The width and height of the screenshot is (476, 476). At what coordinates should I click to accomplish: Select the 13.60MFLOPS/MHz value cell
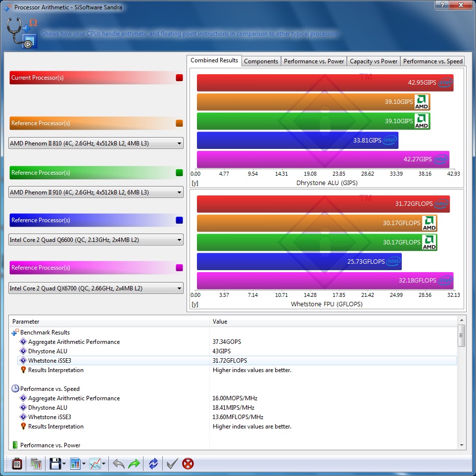[x=238, y=417]
